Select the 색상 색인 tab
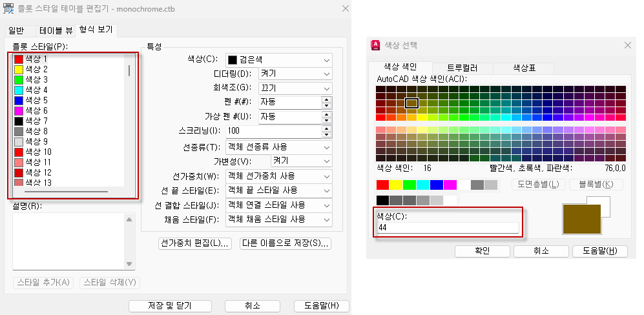This screenshot has width=644, height=315. point(400,67)
